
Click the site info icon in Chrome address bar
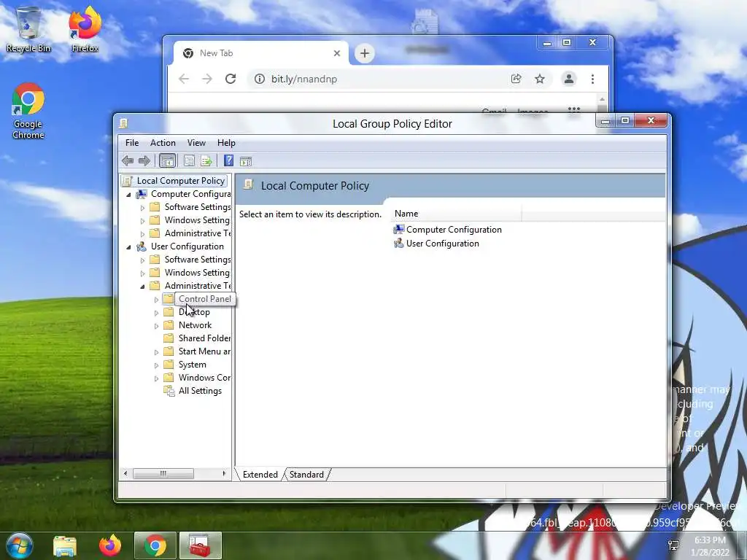(260, 79)
